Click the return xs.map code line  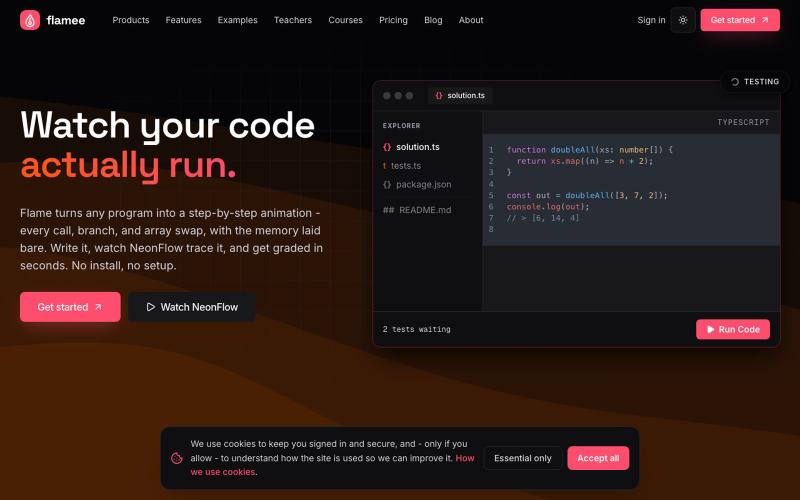[x=585, y=161]
